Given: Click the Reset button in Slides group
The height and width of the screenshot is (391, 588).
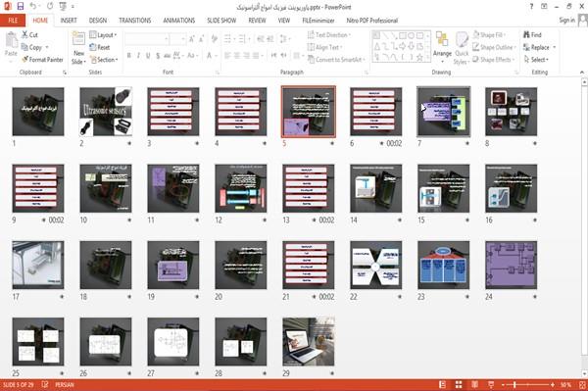Looking at the screenshot, I should tap(100, 47).
